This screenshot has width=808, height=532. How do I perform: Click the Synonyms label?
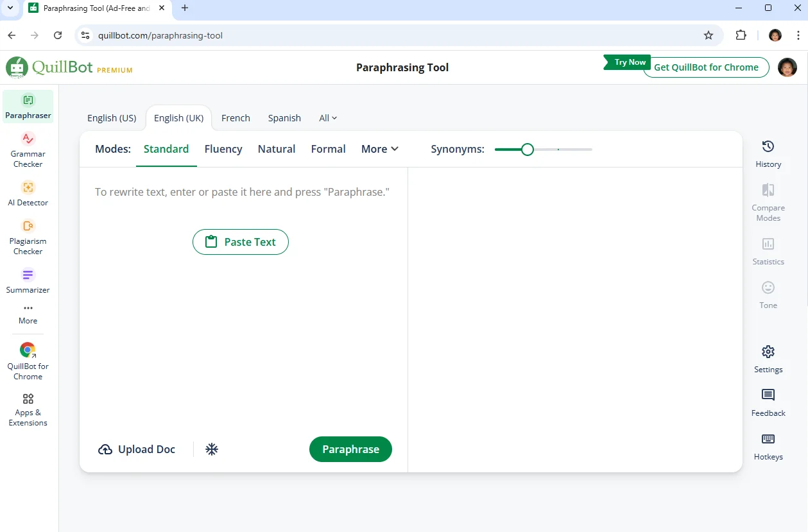(x=458, y=149)
